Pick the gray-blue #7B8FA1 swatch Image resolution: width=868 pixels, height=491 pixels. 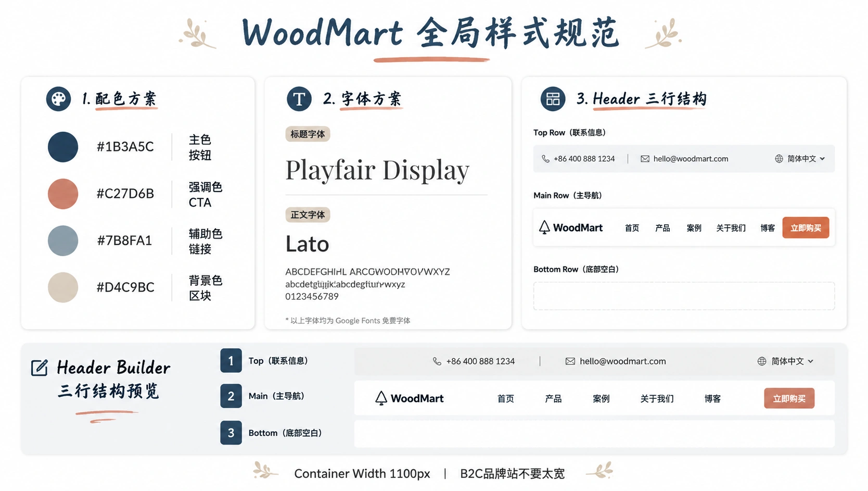coord(63,241)
